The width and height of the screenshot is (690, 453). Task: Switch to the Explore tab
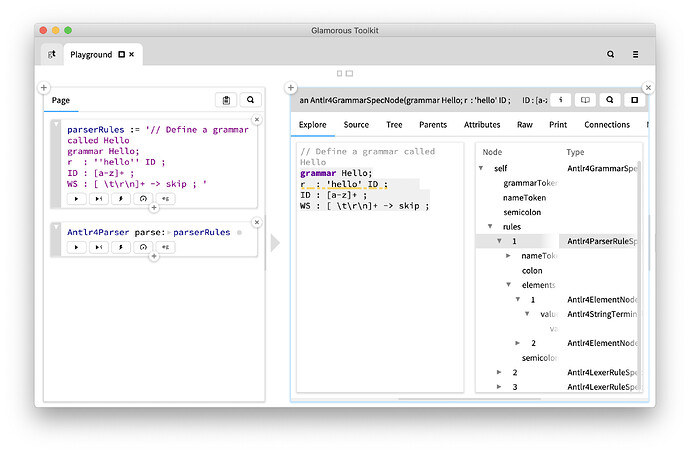coord(313,125)
